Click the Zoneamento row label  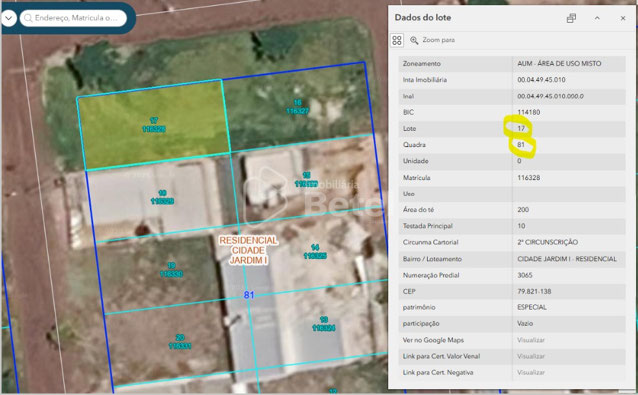[x=422, y=63]
